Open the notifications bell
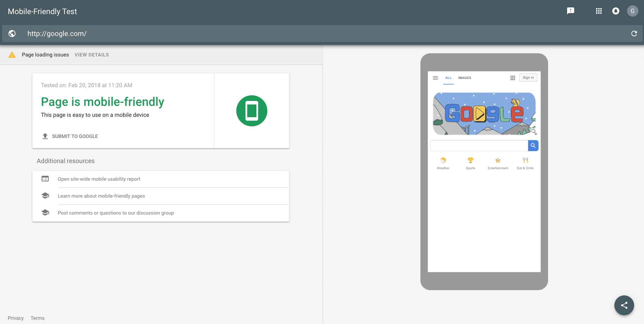This screenshot has height=324, width=644. pos(615,11)
